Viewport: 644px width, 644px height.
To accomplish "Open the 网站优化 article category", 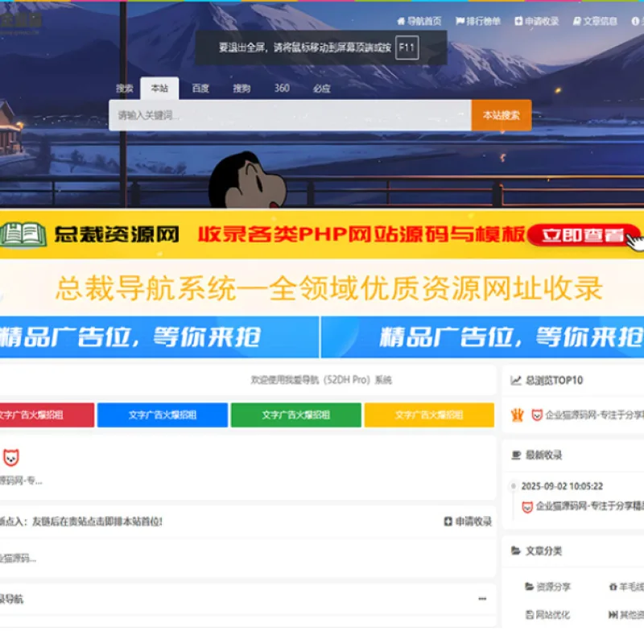I will pyautogui.click(x=552, y=615).
